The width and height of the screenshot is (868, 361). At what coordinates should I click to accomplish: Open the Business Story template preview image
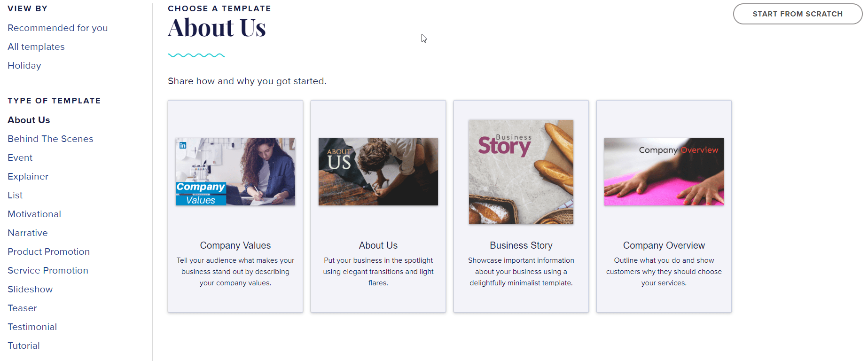(x=521, y=172)
